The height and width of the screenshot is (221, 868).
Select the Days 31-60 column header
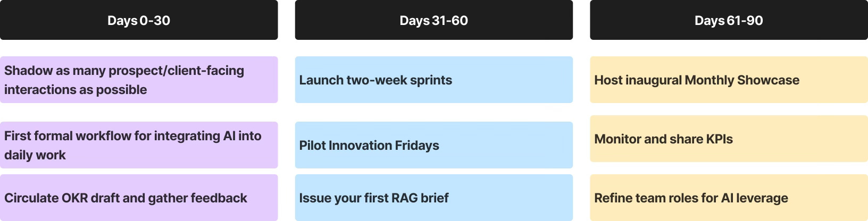pos(433,20)
